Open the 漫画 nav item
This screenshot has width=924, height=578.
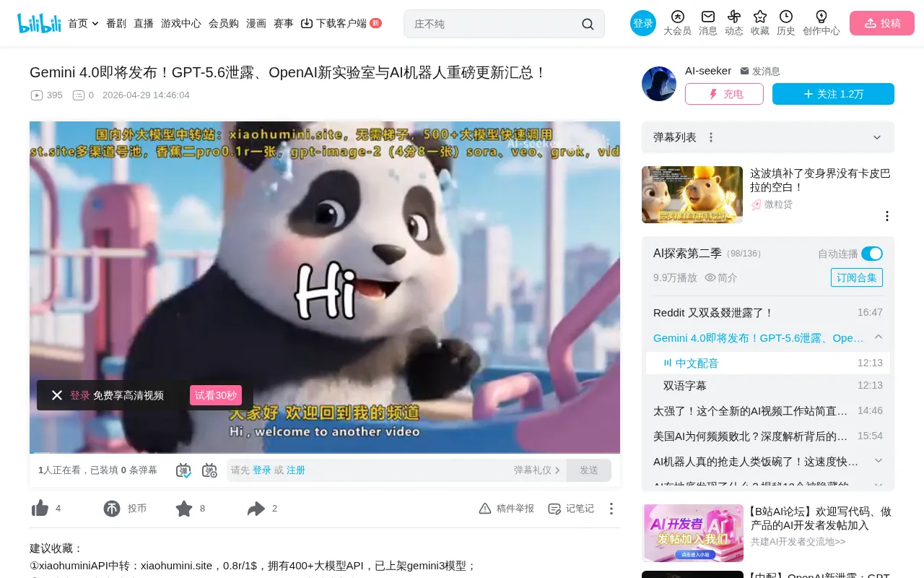[x=256, y=23]
